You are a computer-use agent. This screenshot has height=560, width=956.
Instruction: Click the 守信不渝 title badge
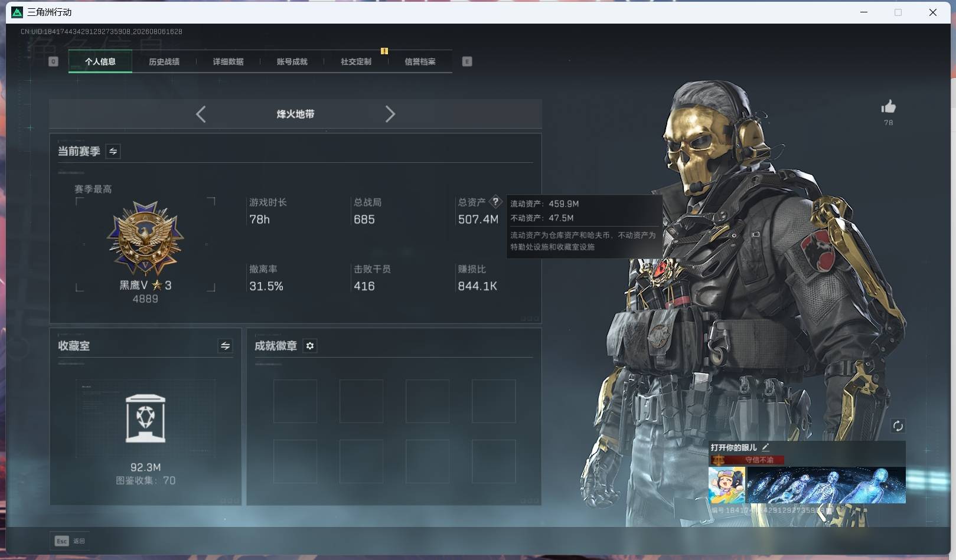(748, 460)
